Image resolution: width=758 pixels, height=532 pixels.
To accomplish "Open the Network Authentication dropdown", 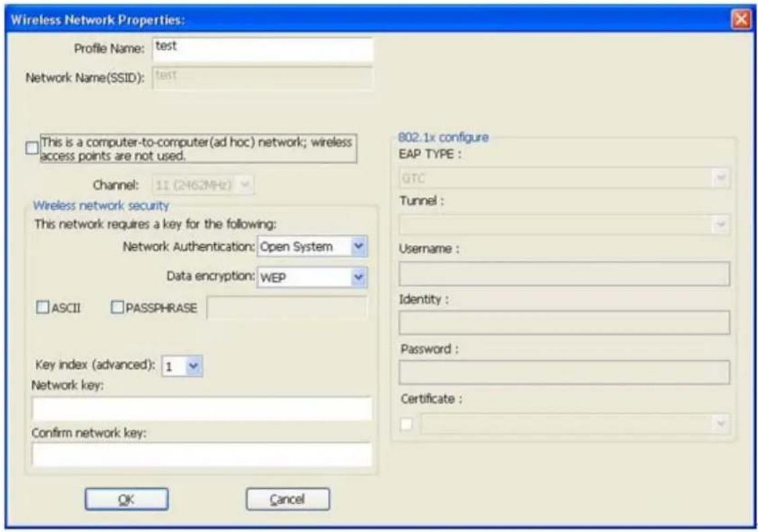I will click(312, 247).
